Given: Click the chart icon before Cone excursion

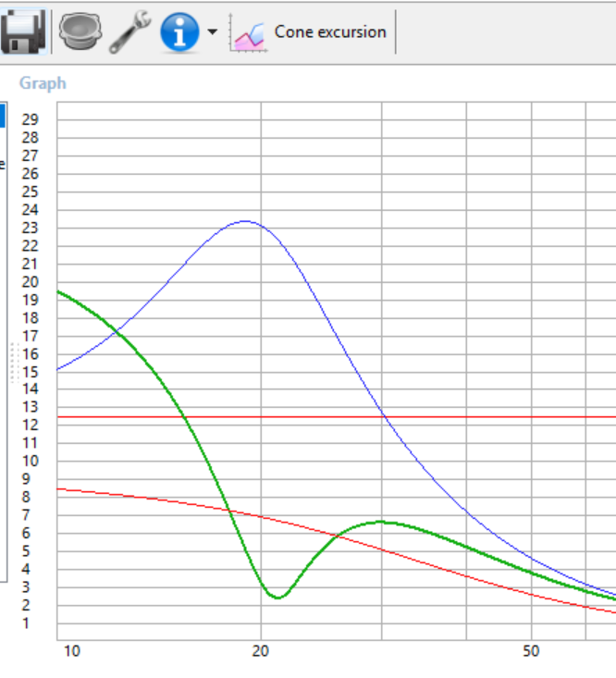Looking at the screenshot, I should pyautogui.click(x=248, y=32).
